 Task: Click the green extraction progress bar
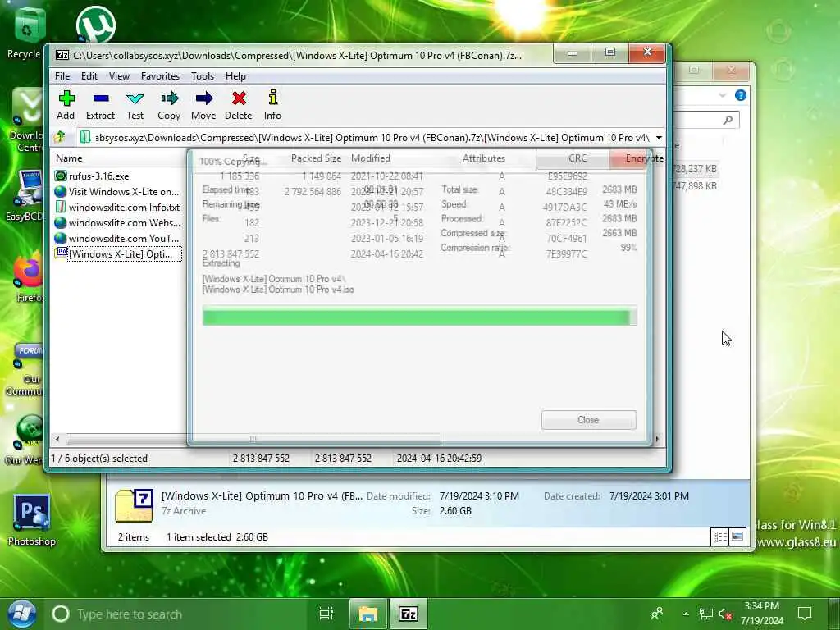tap(419, 317)
